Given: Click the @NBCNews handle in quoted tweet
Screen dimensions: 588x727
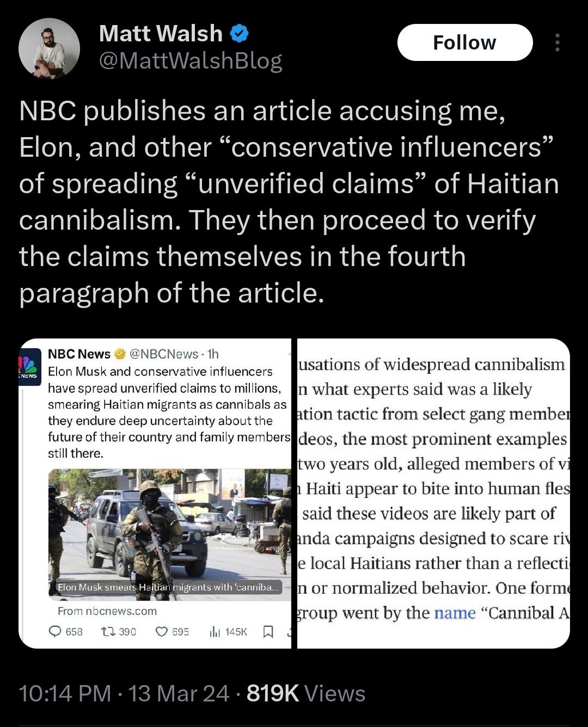Looking at the screenshot, I should pyautogui.click(x=164, y=354).
